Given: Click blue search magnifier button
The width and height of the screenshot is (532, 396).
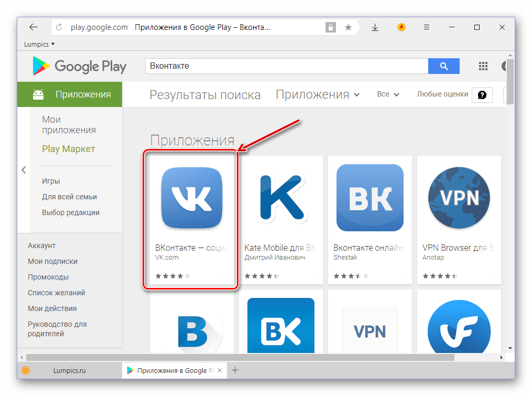Looking at the screenshot, I should click(x=444, y=66).
